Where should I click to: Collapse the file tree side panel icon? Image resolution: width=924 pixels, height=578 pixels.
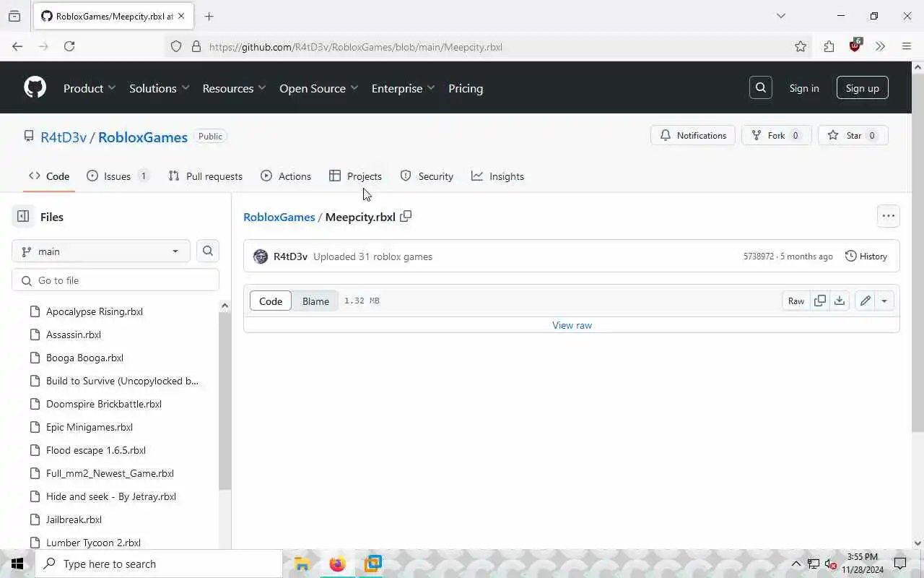pyautogui.click(x=23, y=216)
